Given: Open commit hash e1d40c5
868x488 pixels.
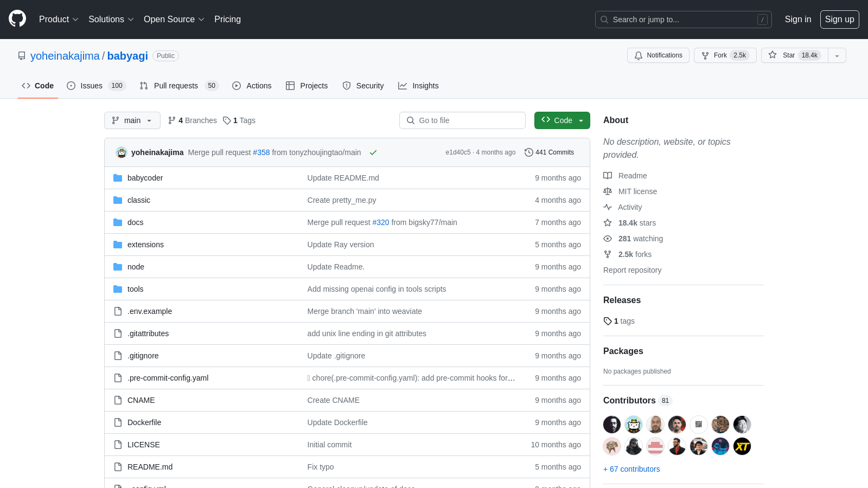Looking at the screenshot, I should pyautogui.click(x=458, y=152).
